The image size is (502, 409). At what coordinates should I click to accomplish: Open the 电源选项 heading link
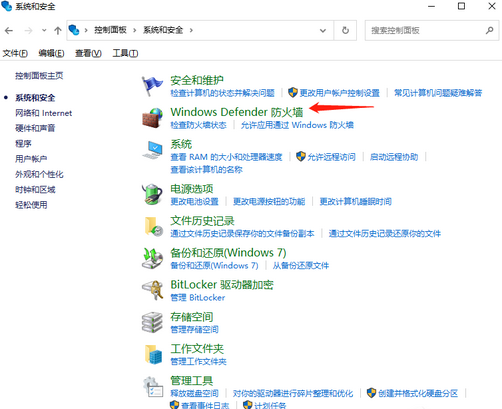(x=192, y=189)
